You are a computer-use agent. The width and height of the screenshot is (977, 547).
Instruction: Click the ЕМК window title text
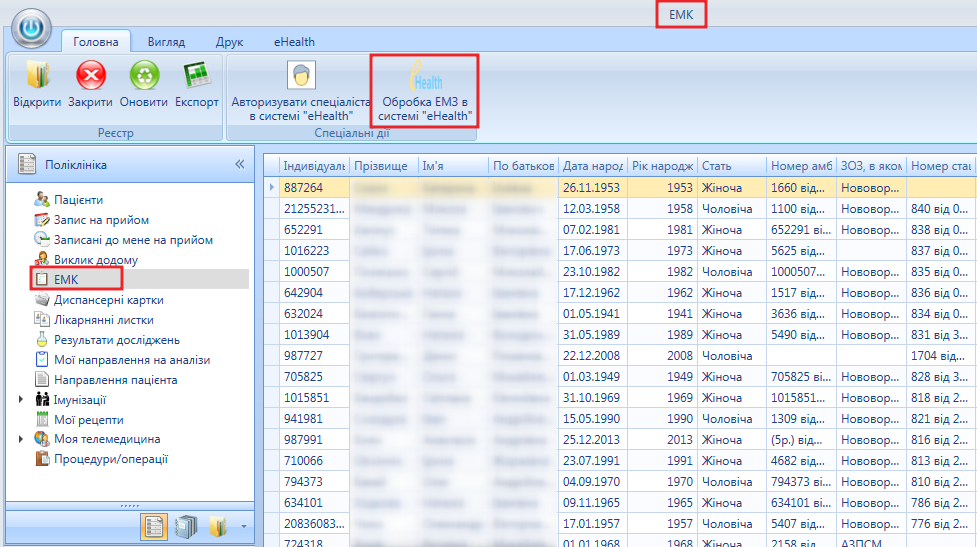[x=681, y=14]
